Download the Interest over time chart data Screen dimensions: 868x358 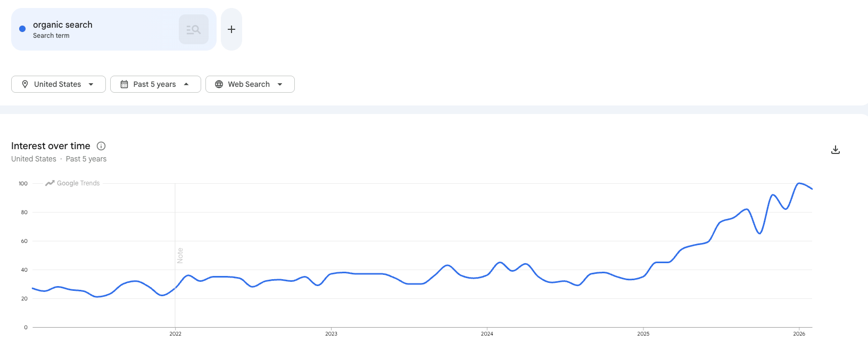tap(836, 150)
